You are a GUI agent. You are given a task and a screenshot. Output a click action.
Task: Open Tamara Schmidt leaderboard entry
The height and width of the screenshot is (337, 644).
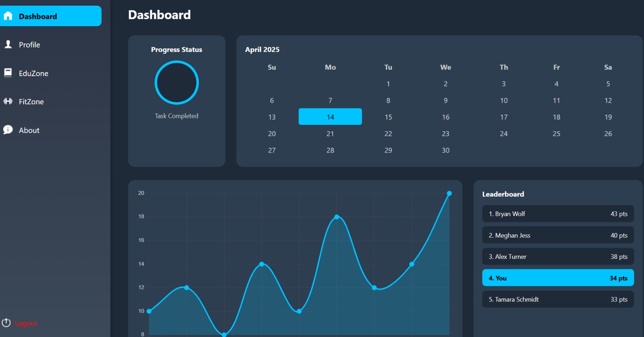(x=558, y=299)
